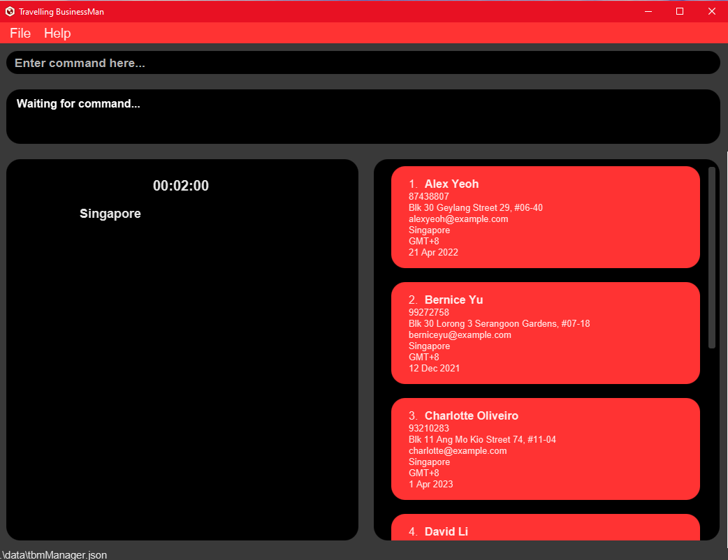This screenshot has height=560, width=728.
Task: Open the Help menu
Action: coord(57,34)
